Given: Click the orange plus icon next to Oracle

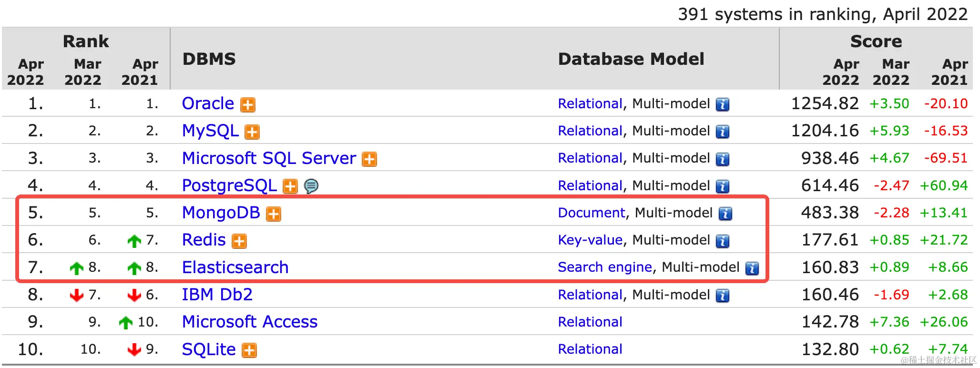Looking at the screenshot, I should [x=248, y=104].
